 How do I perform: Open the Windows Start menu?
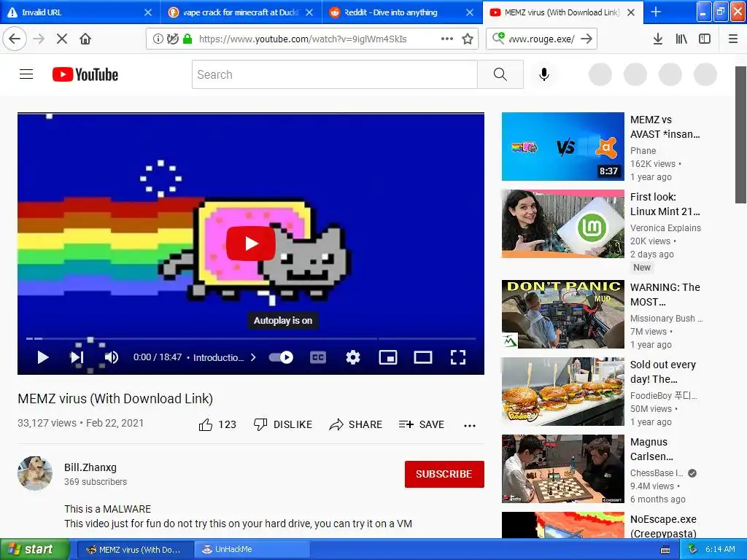35,549
